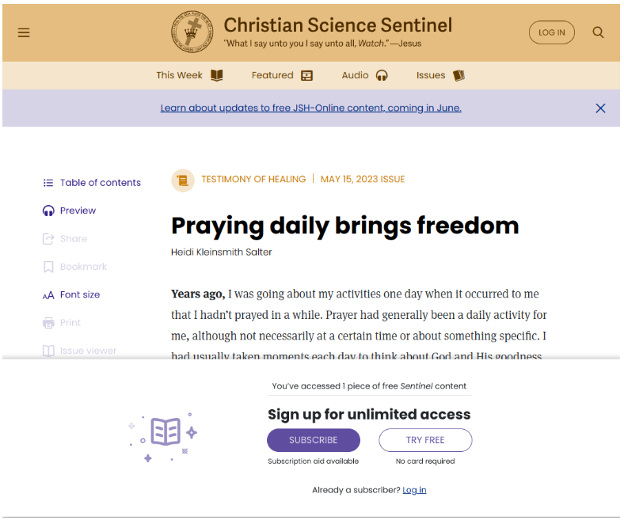624x524 pixels.
Task: Open Table of contents list icon
Action: [x=48, y=183]
